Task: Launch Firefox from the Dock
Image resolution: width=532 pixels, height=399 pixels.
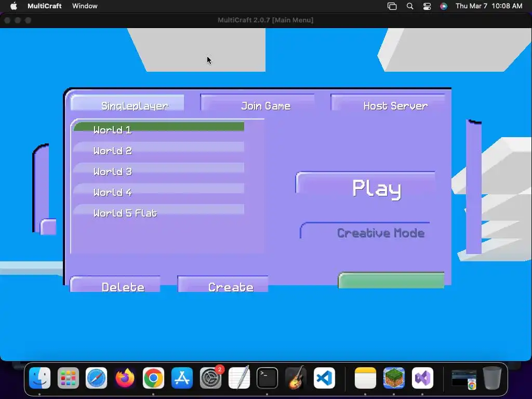Action: (x=125, y=378)
